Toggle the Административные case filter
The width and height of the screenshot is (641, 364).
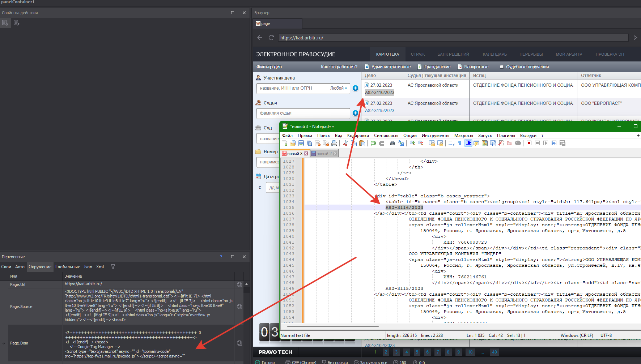tap(387, 67)
